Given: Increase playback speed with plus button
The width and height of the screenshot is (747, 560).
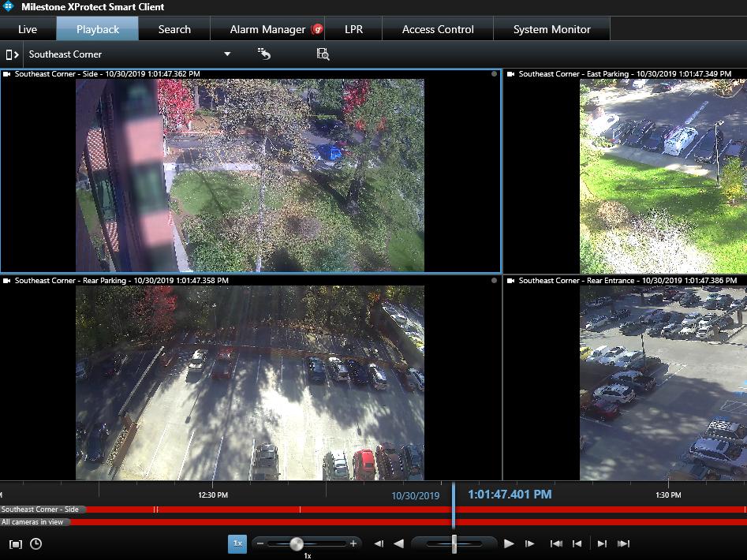Looking at the screenshot, I should [x=353, y=543].
